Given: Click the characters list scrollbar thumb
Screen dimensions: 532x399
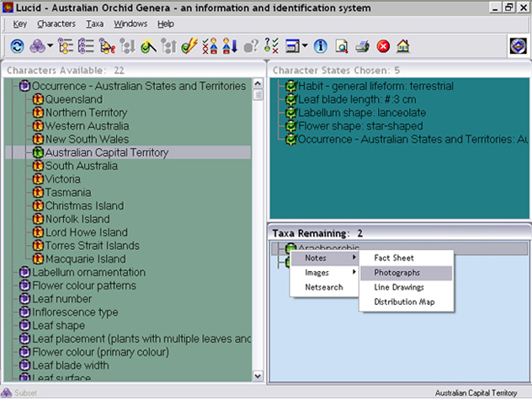Looking at the screenshot, I should pos(258,95).
